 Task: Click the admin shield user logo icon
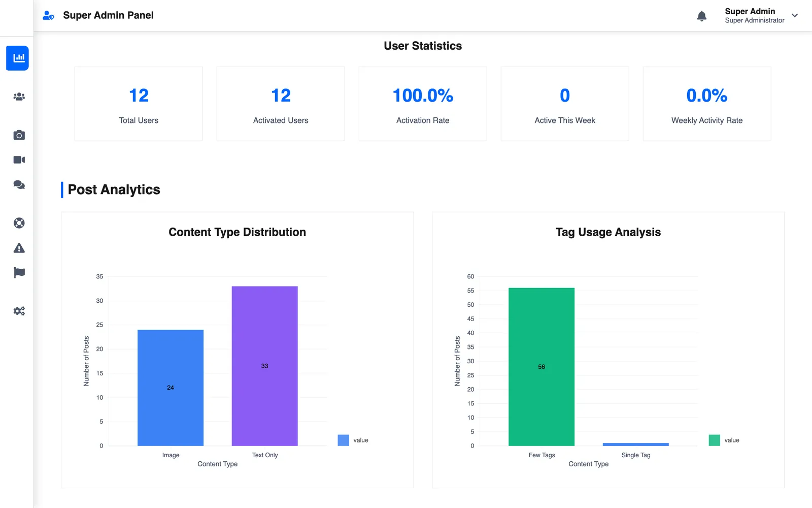click(x=48, y=16)
